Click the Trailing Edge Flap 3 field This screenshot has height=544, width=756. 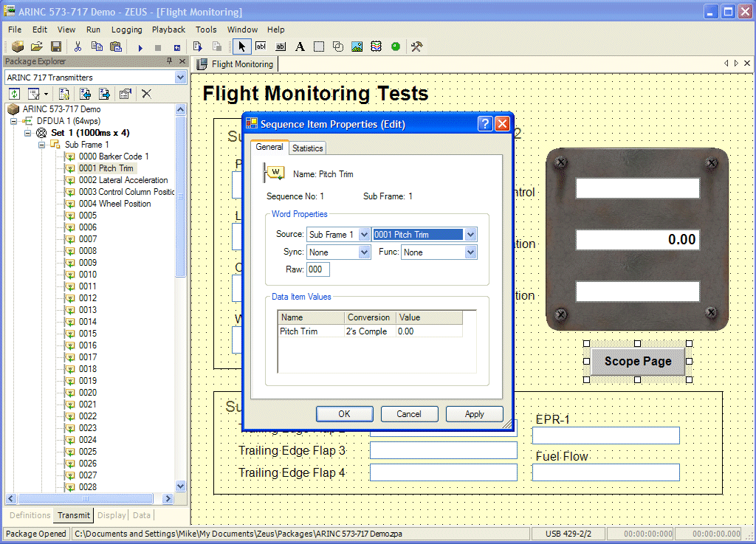tap(444, 450)
